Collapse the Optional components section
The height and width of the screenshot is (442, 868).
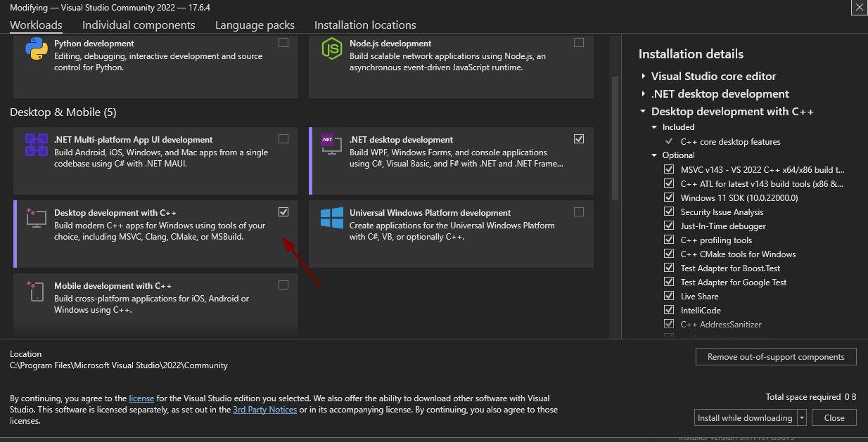pos(656,155)
